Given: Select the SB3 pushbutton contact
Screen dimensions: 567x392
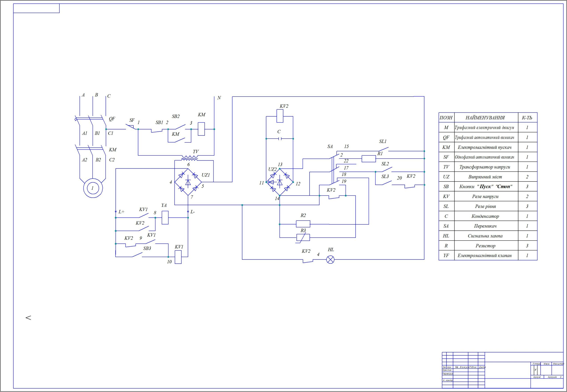Looking at the screenshot, I should pos(138,255).
